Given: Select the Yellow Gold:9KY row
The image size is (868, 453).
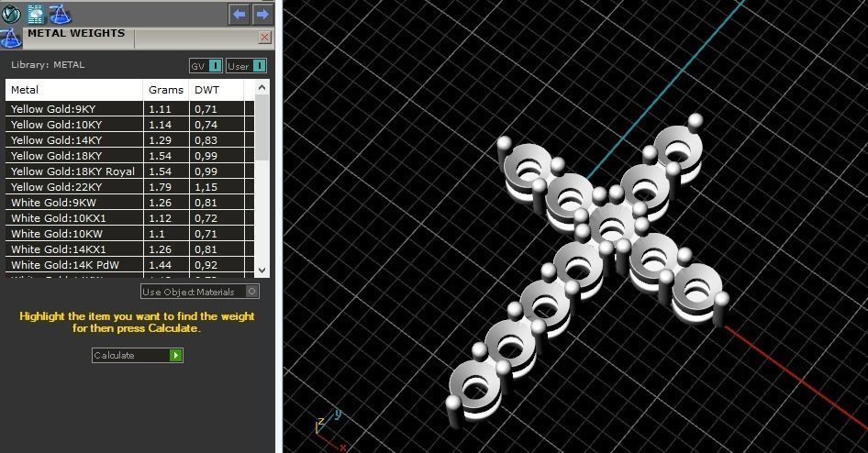Looking at the screenshot, I should (129, 109).
